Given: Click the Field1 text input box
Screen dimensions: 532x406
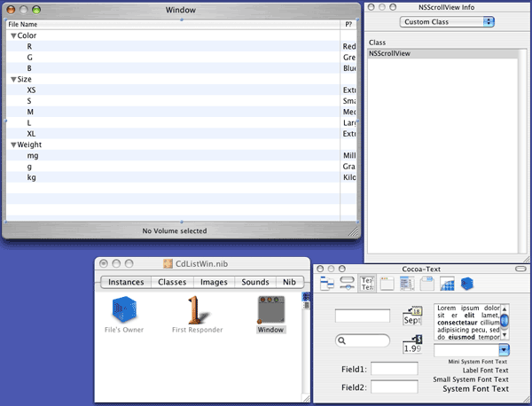Looking at the screenshot, I should (x=394, y=369).
